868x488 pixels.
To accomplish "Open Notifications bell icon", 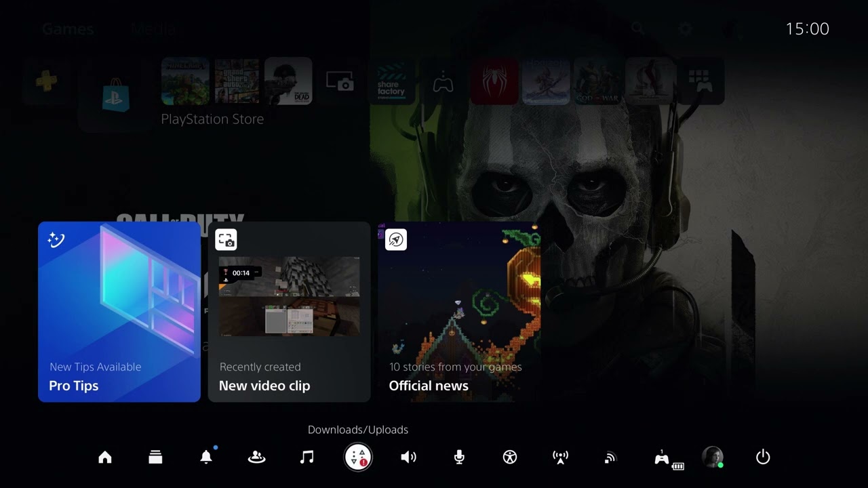I will (206, 457).
